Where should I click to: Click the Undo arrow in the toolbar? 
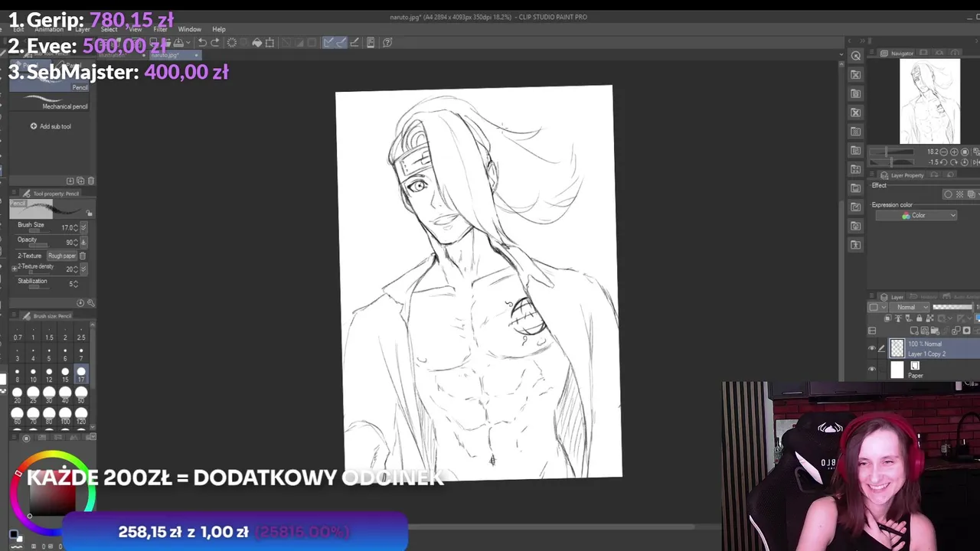pos(202,43)
